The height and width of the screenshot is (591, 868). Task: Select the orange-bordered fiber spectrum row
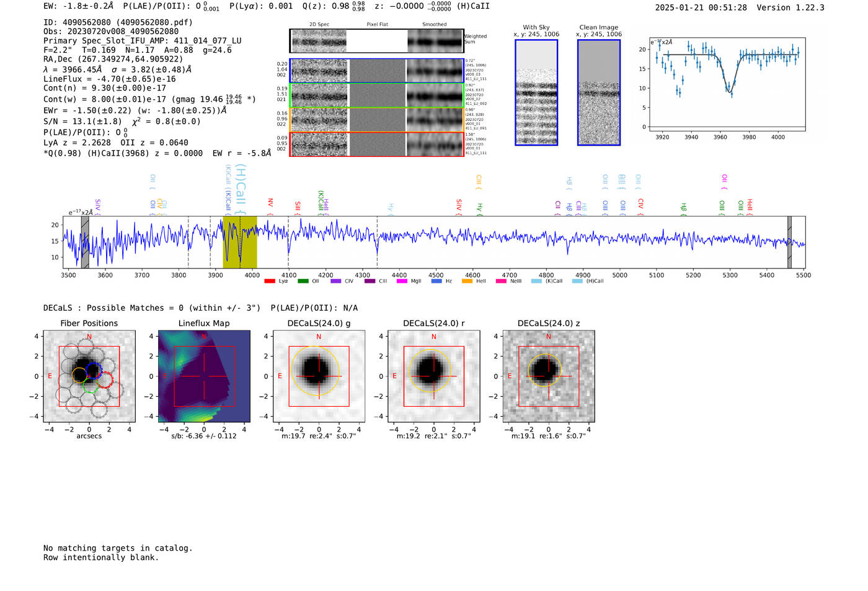(x=377, y=120)
